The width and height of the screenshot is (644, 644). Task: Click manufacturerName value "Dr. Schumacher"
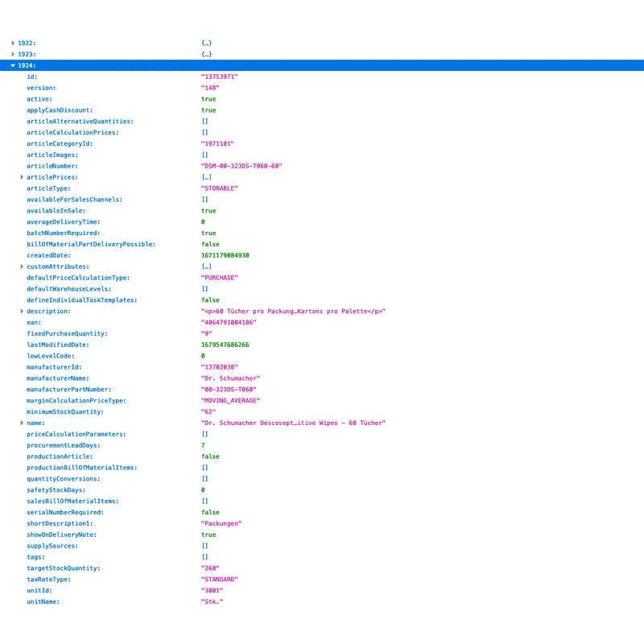230,378
